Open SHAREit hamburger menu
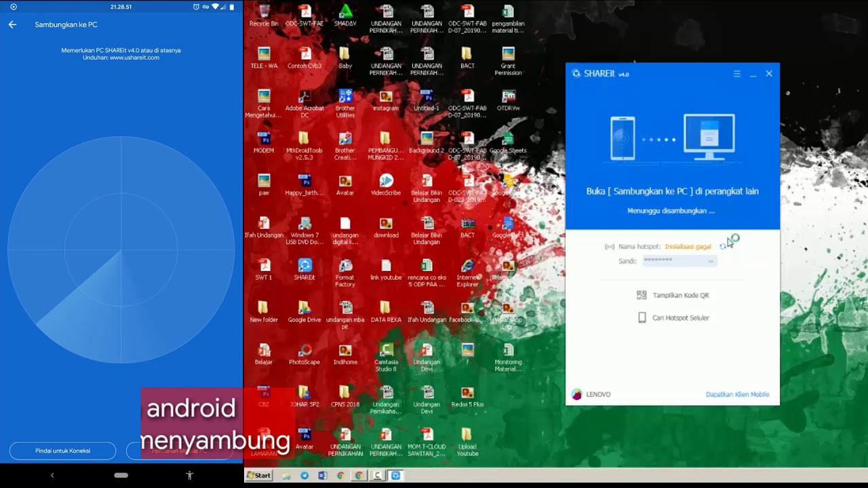This screenshot has width=868, height=488. (737, 74)
